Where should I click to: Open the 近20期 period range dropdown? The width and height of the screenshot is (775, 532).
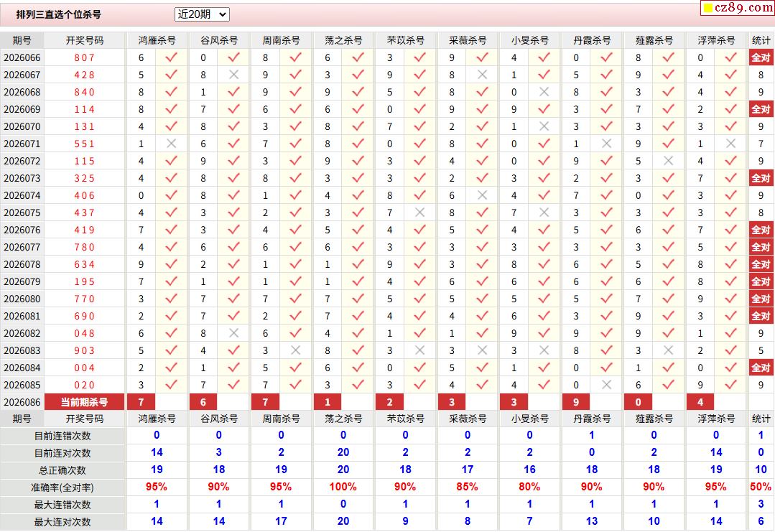202,14
